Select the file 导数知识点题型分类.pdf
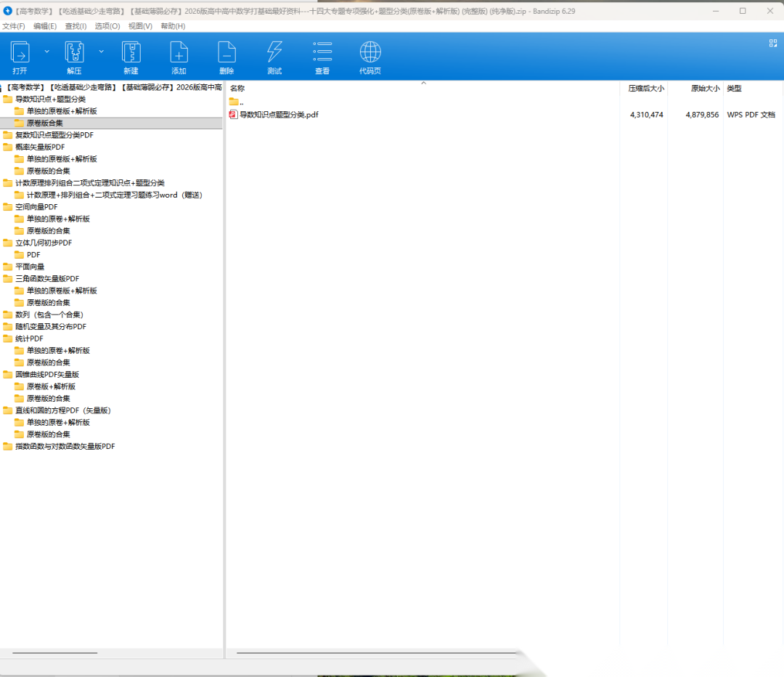Viewport: 784px width, 677px height. [x=279, y=115]
